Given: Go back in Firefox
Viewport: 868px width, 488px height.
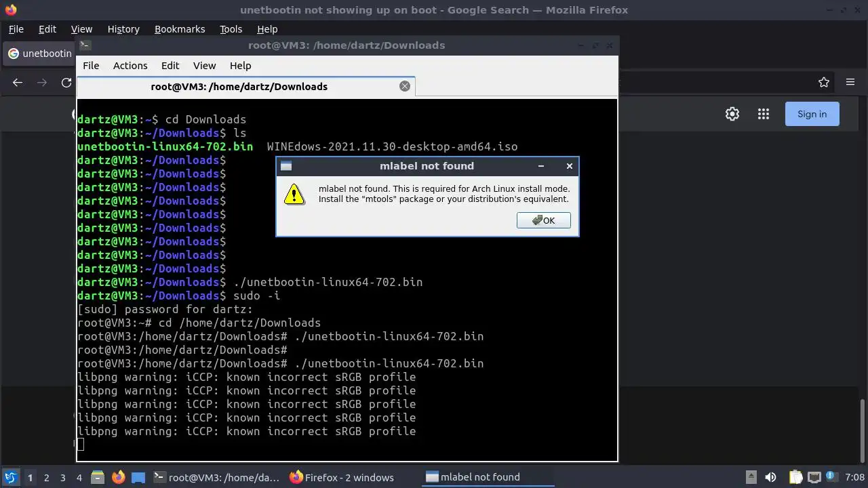Looking at the screenshot, I should click(x=18, y=82).
